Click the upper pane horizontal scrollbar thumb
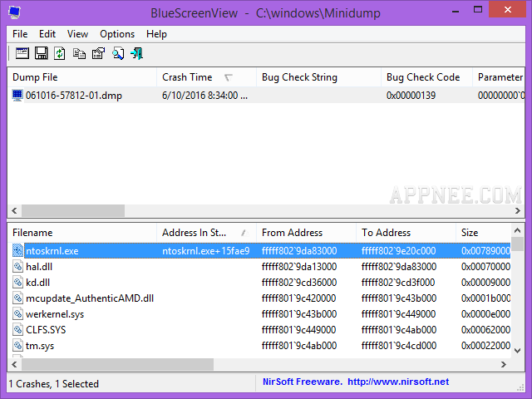This screenshot has width=532, height=399. click(73, 210)
